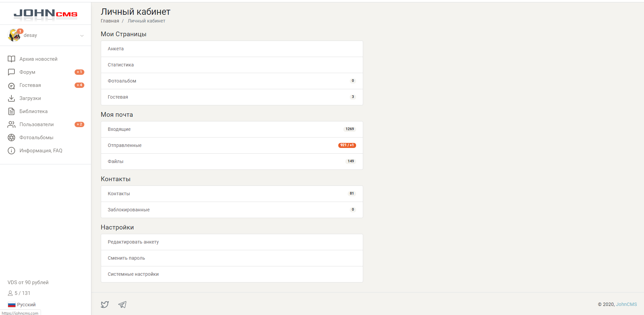Open Русский language selector
This screenshot has width=644, height=315.
(x=22, y=305)
